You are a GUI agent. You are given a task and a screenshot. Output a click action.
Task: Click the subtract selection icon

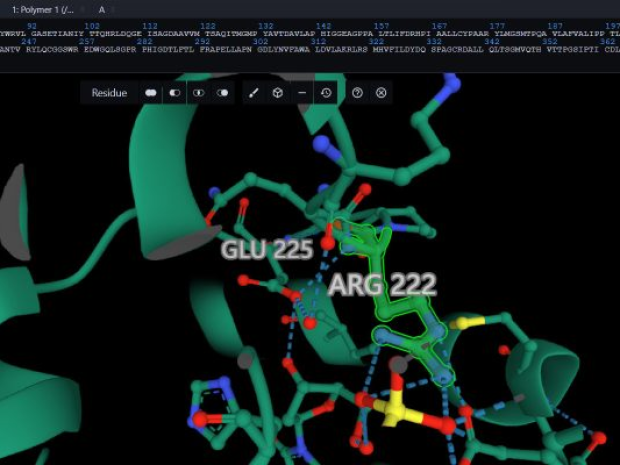click(x=175, y=93)
